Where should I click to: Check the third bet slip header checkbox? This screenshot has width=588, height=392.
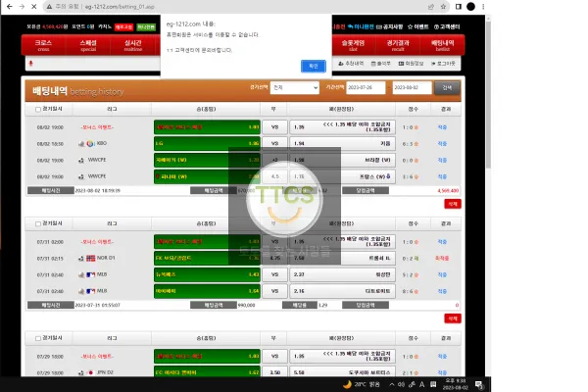pyautogui.click(x=38, y=338)
